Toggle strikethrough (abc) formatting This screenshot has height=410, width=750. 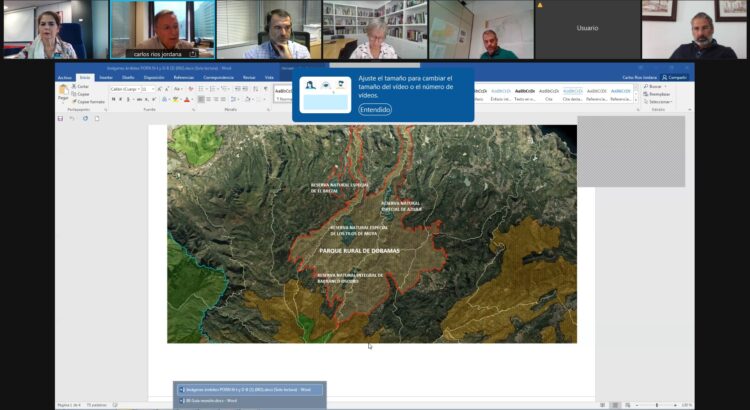140,99
